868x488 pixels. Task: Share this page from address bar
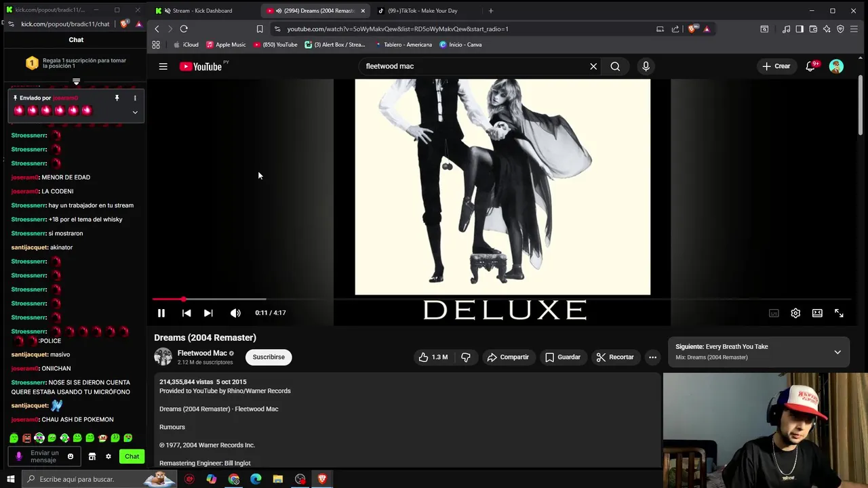[675, 29]
